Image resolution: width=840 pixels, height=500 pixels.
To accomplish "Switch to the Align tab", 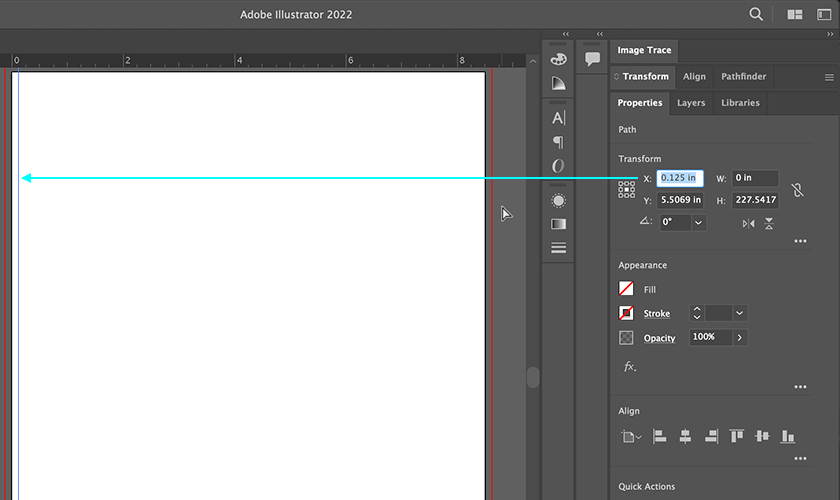I will 694,77.
